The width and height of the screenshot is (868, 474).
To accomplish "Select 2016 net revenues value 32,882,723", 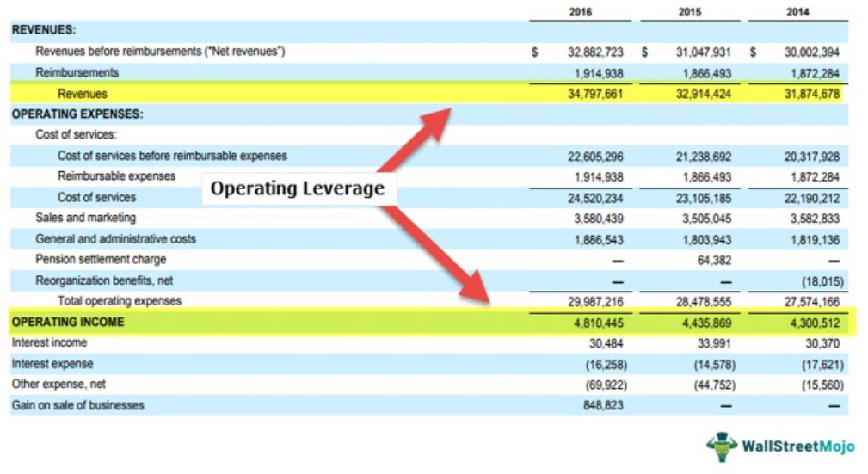I will pyautogui.click(x=595, y=52).
